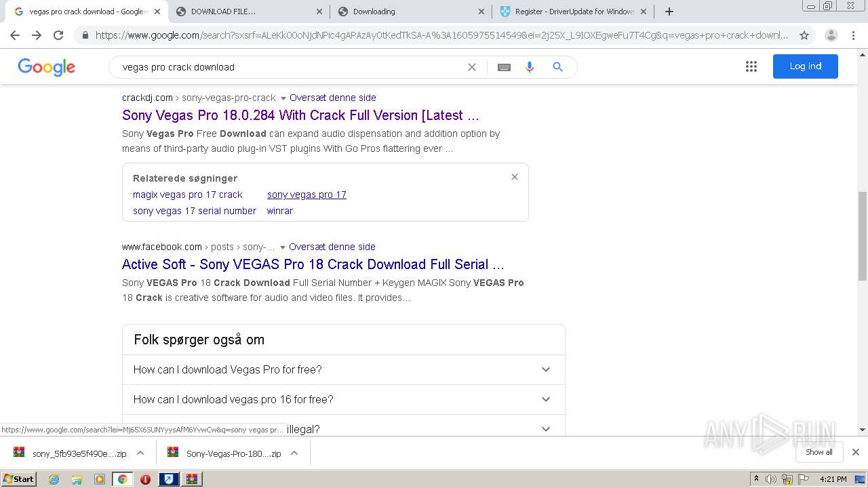Image resolution: width=868 pixels, height=488 pixels.
Task: Go back using the browser back arrow
Action: coord(15,35)
